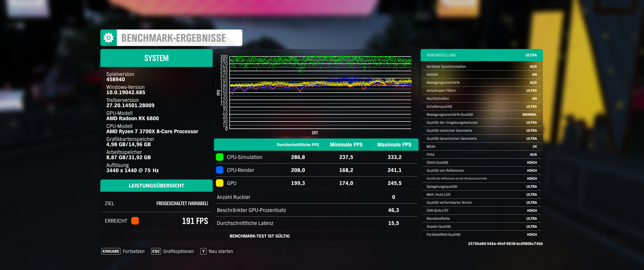Click the Y key icon

click(203, 251)
